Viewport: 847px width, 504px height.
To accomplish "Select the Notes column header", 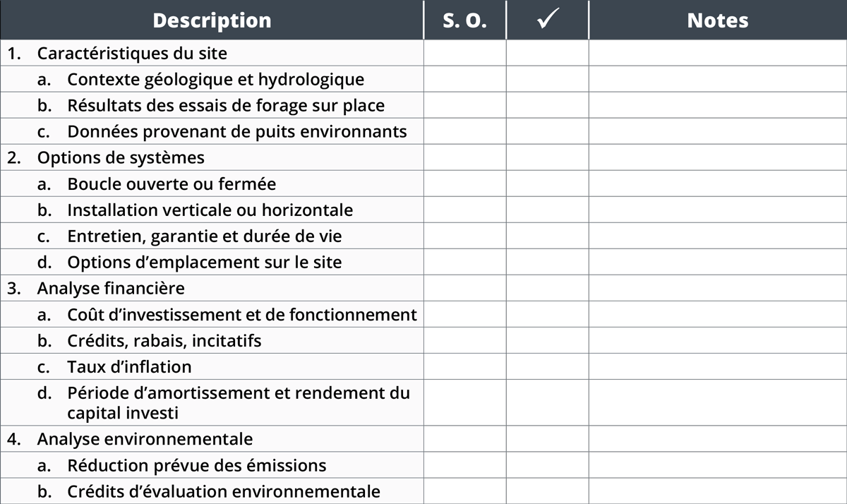I will (x=718, y=20).
